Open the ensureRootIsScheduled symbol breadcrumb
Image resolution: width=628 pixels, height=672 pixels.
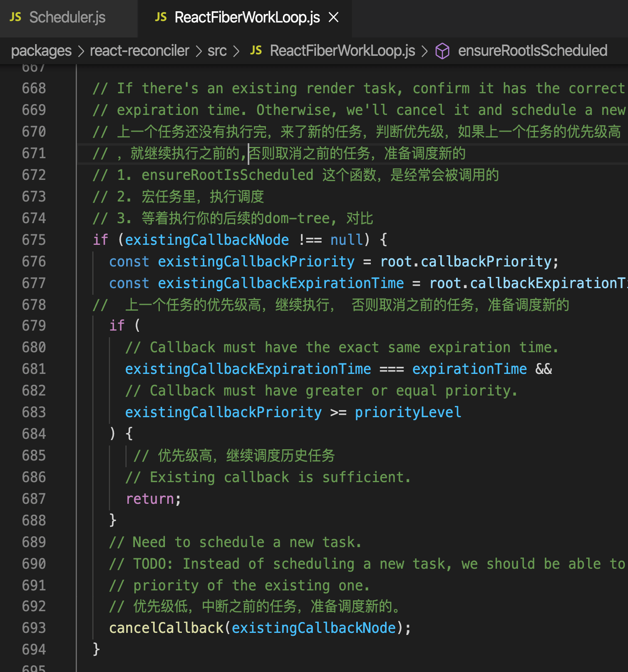click(x=532, y=51)
